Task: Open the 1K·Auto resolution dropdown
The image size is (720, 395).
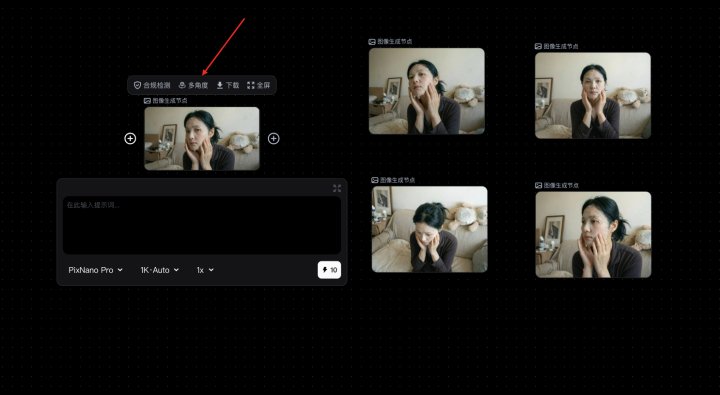Action: [159, 270]
